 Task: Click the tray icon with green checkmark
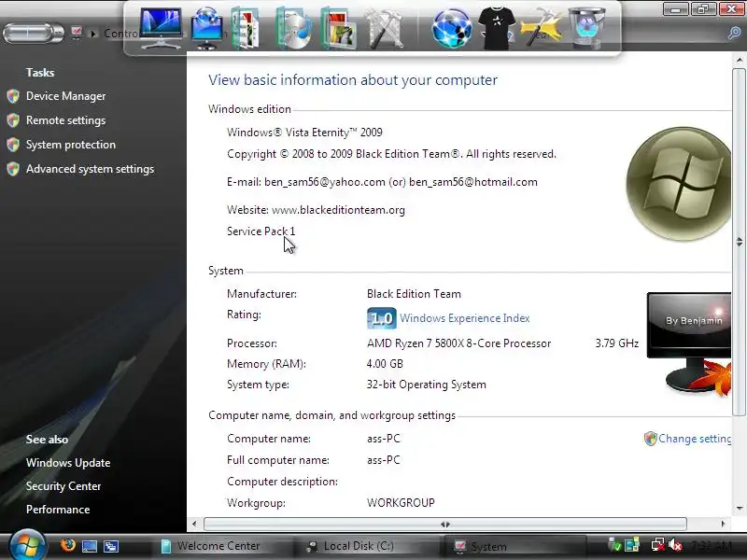[614, 545]
